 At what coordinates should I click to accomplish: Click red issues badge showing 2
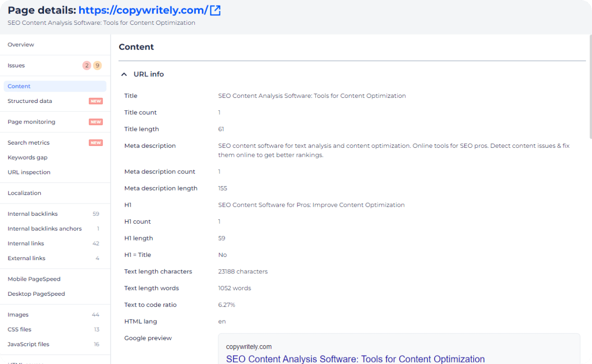(87, 66)
